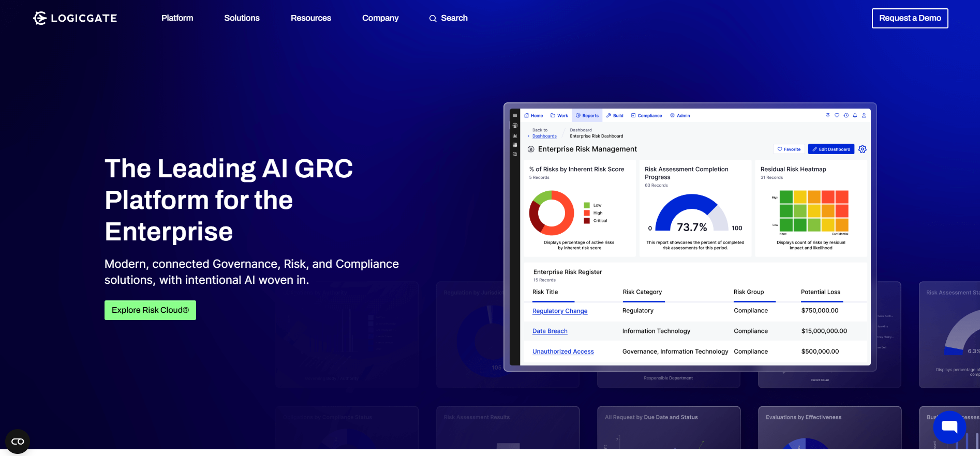Screen dimensions: 980x456
Task: Click the $500,000.00 cell
Action: click(820, 352)
